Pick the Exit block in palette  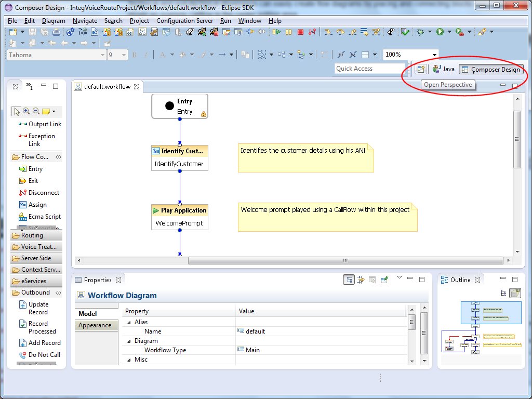(x=29, y=181)
